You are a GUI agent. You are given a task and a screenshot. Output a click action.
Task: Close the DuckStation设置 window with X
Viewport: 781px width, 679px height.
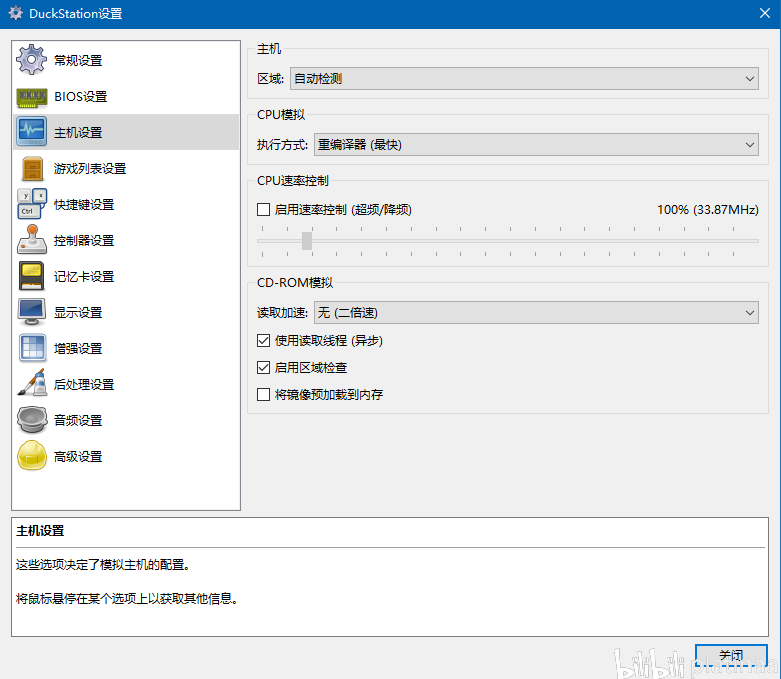coord(765,13)
